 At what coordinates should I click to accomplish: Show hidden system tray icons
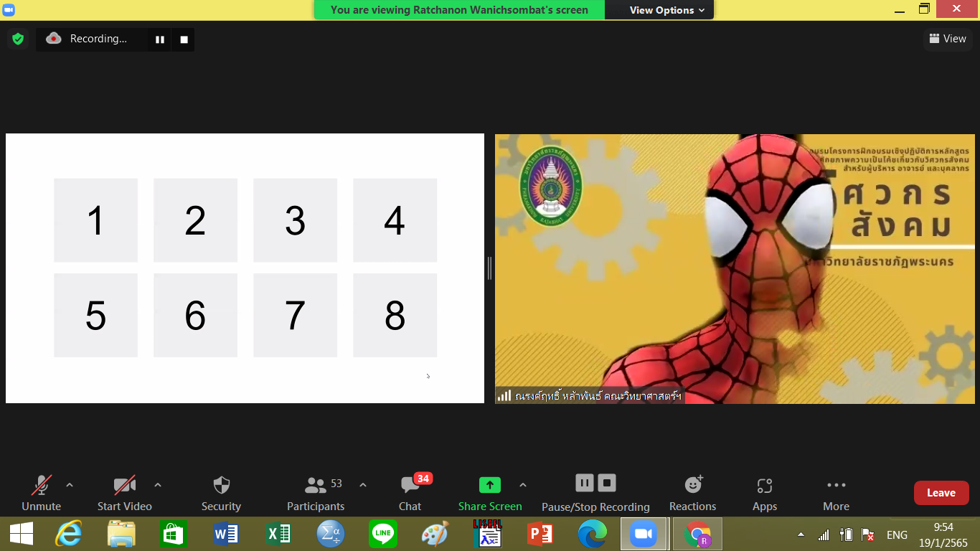click(801, 534)
